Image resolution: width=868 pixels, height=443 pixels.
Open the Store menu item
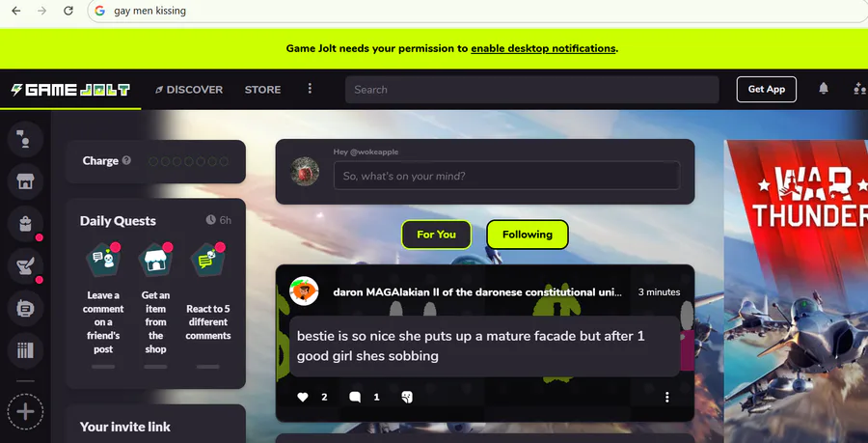coord(262,89)
